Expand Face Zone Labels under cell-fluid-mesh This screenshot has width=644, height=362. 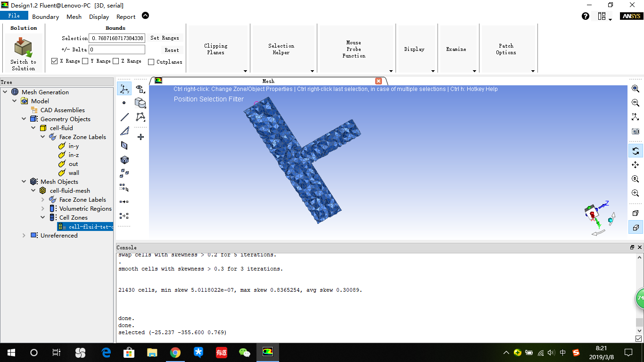42,199
